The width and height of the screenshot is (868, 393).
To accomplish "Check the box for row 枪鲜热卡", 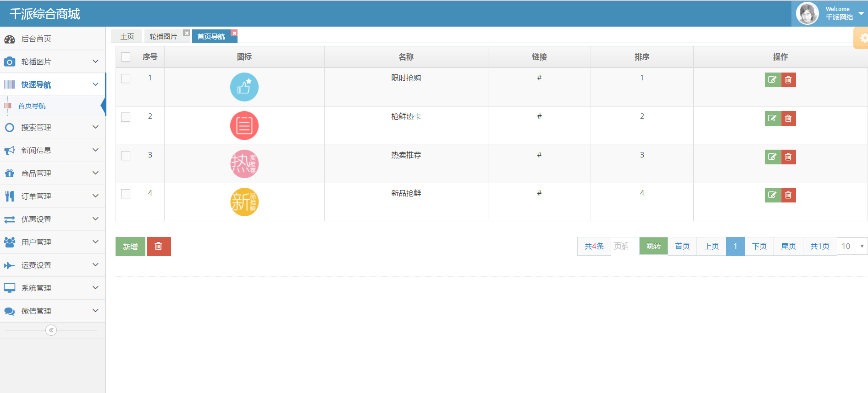I will click(126, 117).
